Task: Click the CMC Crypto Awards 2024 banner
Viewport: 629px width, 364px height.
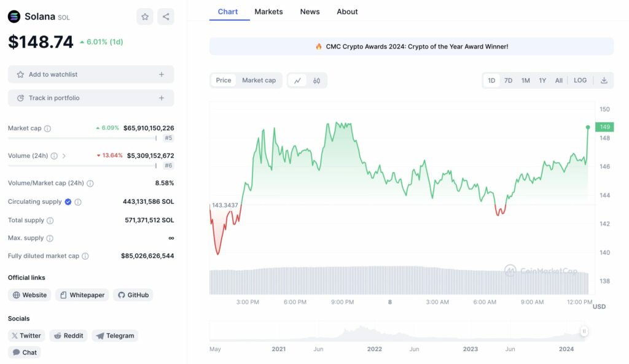Action: coord(412,46)
